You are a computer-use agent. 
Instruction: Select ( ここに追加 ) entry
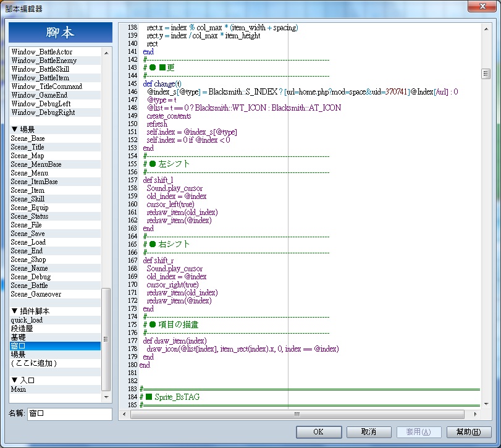55,363
